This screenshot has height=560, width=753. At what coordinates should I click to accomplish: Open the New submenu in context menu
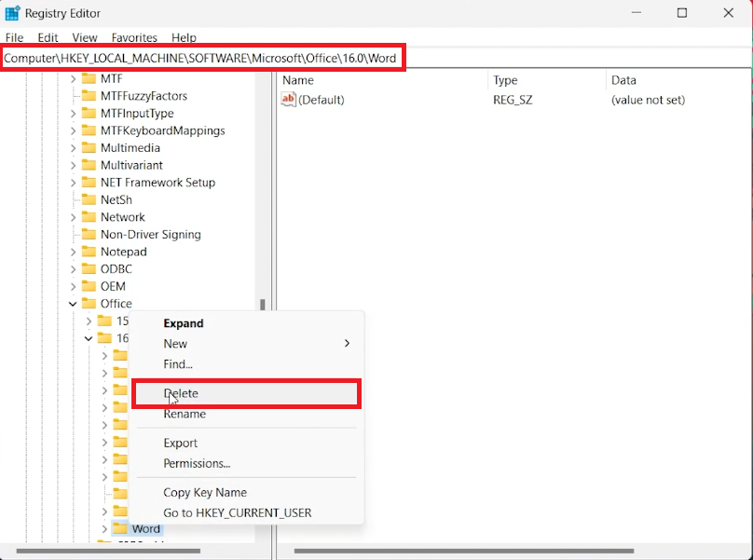point(246,344)
